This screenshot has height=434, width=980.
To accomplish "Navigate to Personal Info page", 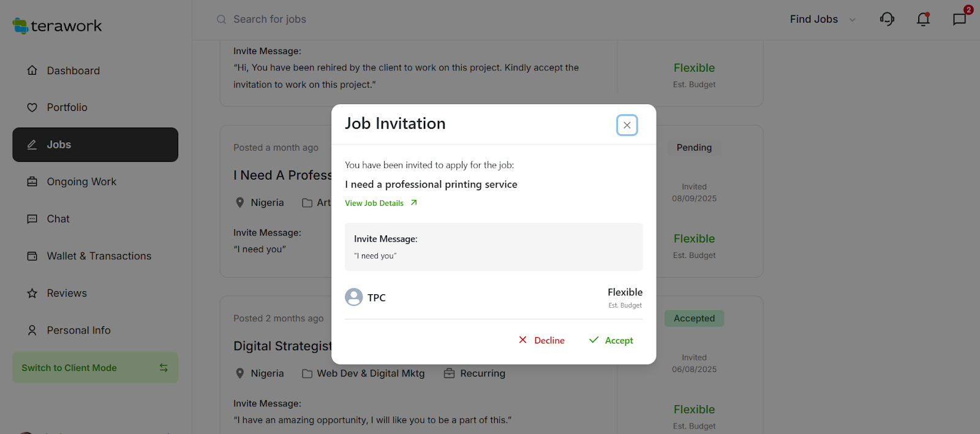I will pos(78,330).
